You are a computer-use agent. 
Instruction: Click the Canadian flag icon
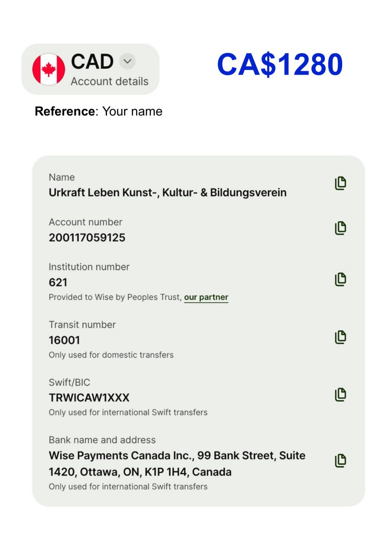49,69
